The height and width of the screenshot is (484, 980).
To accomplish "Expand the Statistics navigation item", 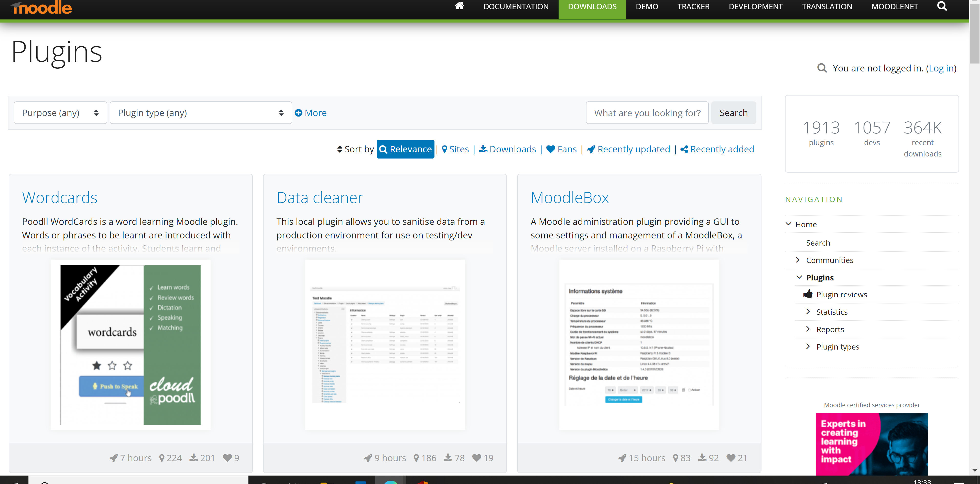I will tap(808, 311).
